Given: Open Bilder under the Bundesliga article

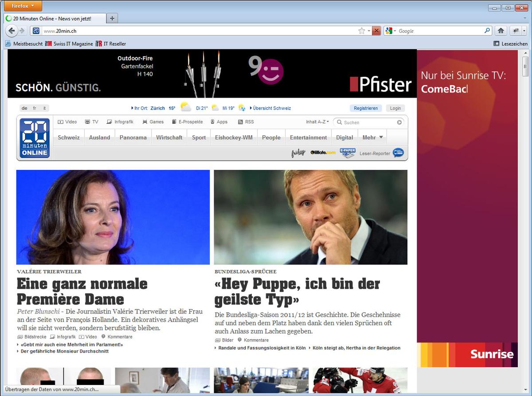Looking at the screenshot, I should coord(224,340).
